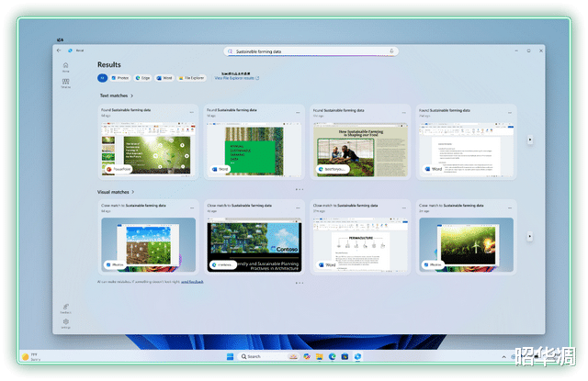Show next text matches with right arrow
588x381 pixels.
[x=530, y=140]
